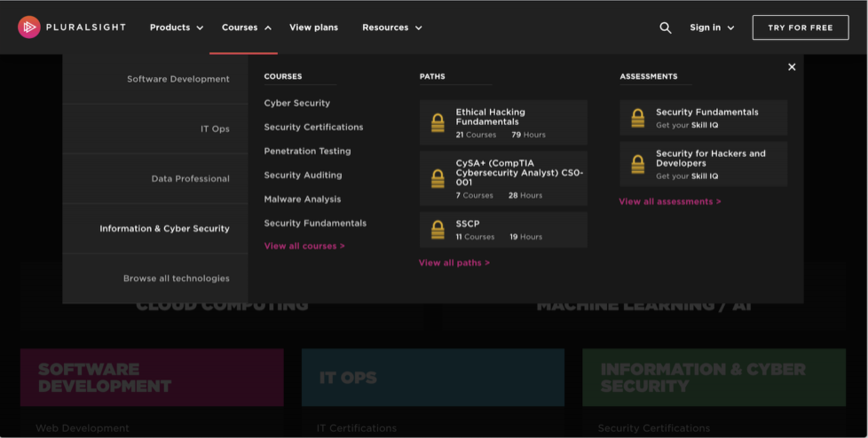
Task: Click the SOFTWARE DEVELOPMENT background tile
Action: pyautogui.click(x=152, y=377)
